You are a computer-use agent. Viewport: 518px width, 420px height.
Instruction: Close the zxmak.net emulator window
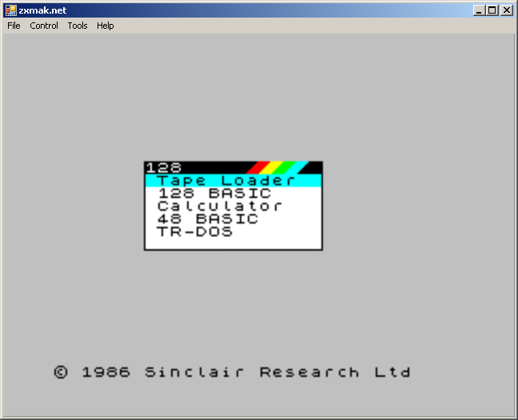[x=506, y=10]
